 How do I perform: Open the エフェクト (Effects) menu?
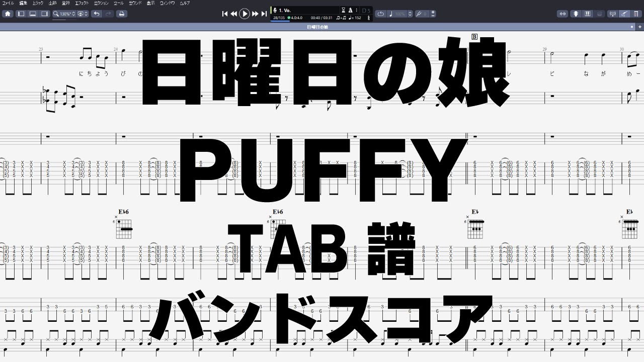click(82, 3)
